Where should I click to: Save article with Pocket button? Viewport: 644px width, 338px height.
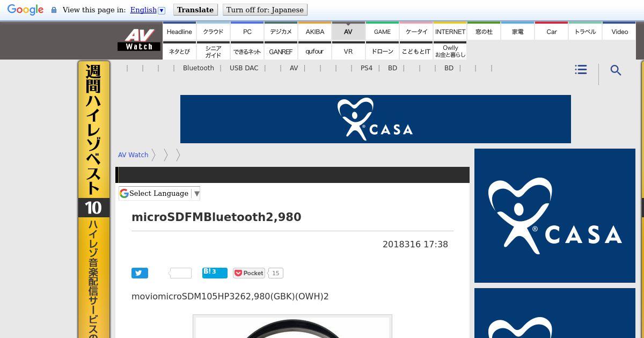pyautogui.click(x=249, y=273)
